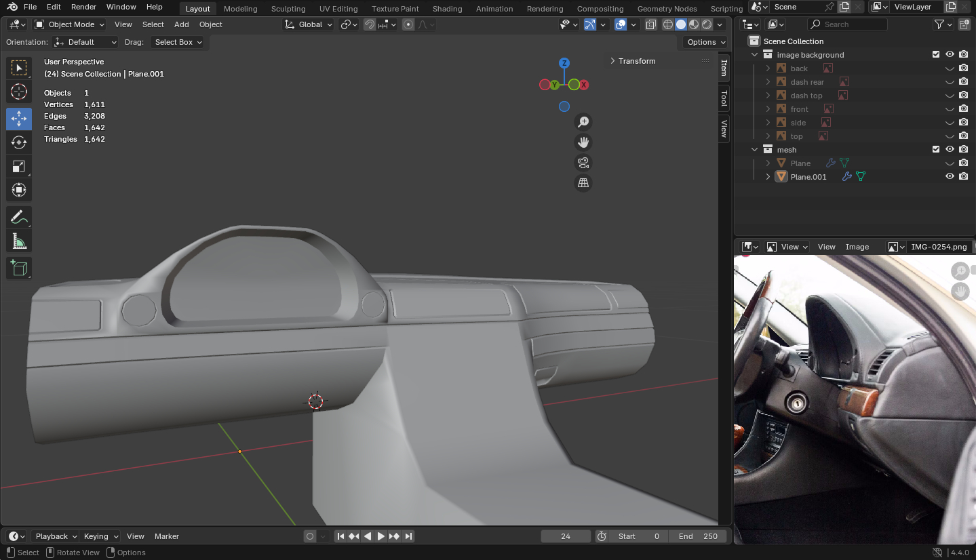The image size is (976, 560).
Task: Open the Object Mode dropdown
Action: pos(69,24)
